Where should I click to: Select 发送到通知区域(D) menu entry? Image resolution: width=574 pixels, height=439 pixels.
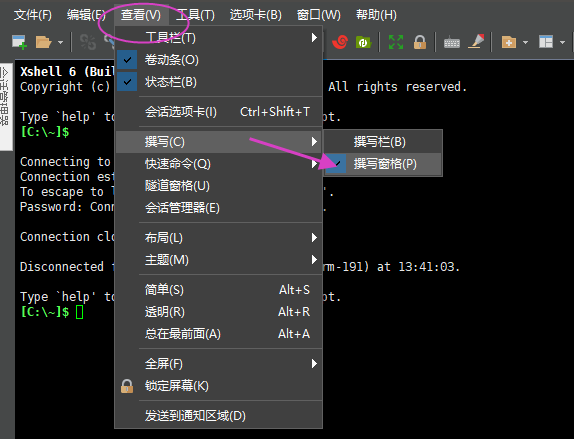pos(219,416)
